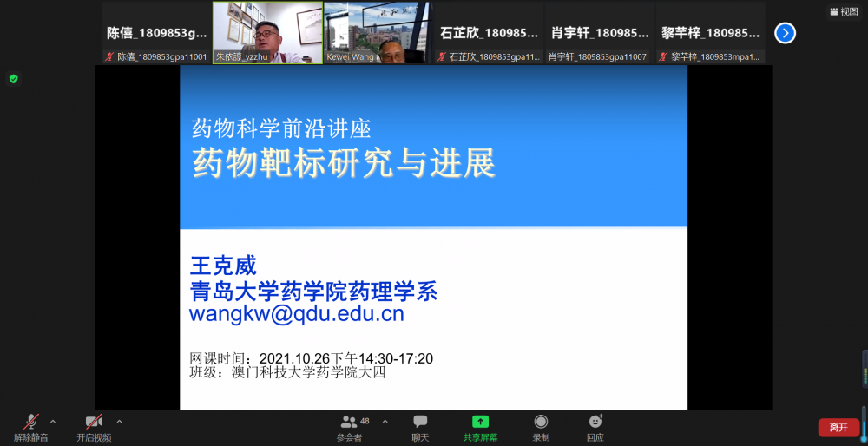Screen dimensions: 868x446
Task: Show next participants with blue arrow
Action: (x=785, y=33)
